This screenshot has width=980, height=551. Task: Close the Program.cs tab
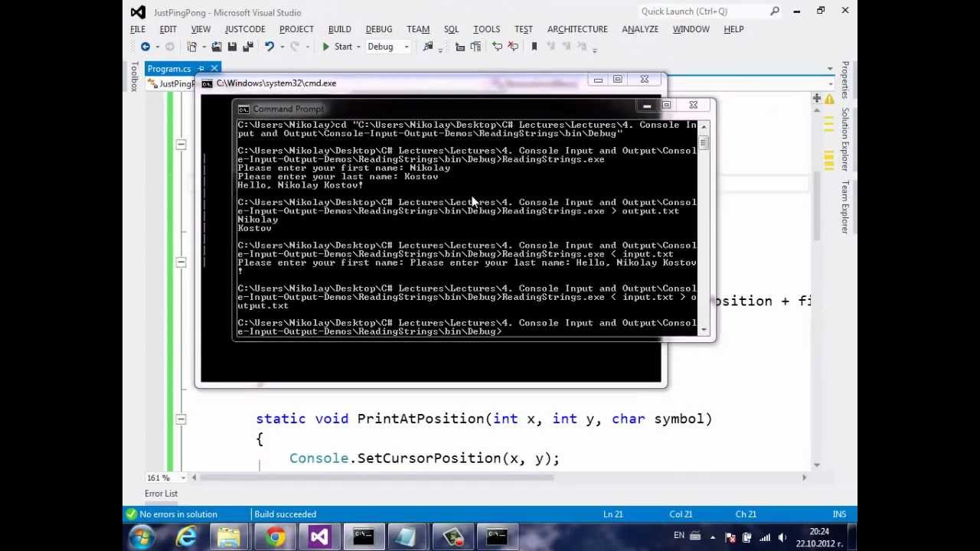click(214, 69)
